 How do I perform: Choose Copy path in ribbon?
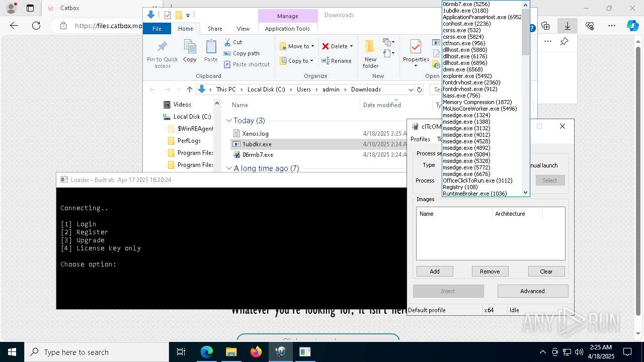coord(242,53)
